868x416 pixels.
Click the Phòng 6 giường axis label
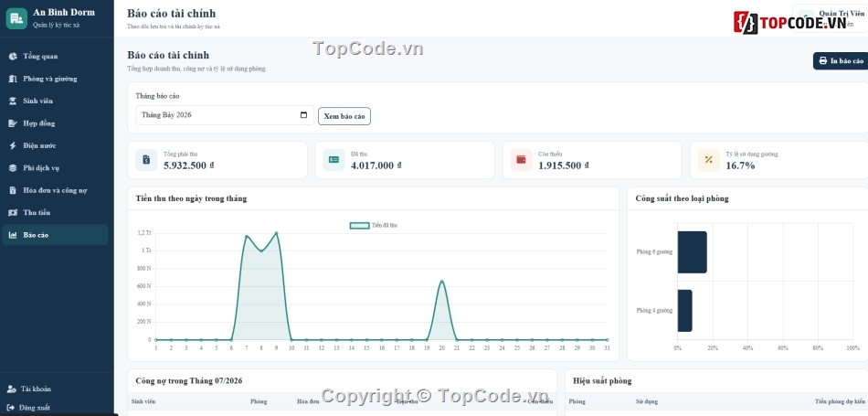654,252
